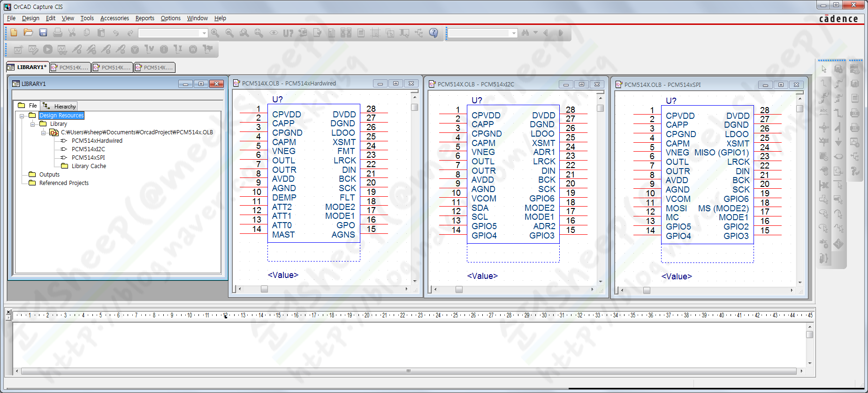This screenshot has width=868, height=393.
Task: Click the Open folder icon
Action: tap(28, 33)
